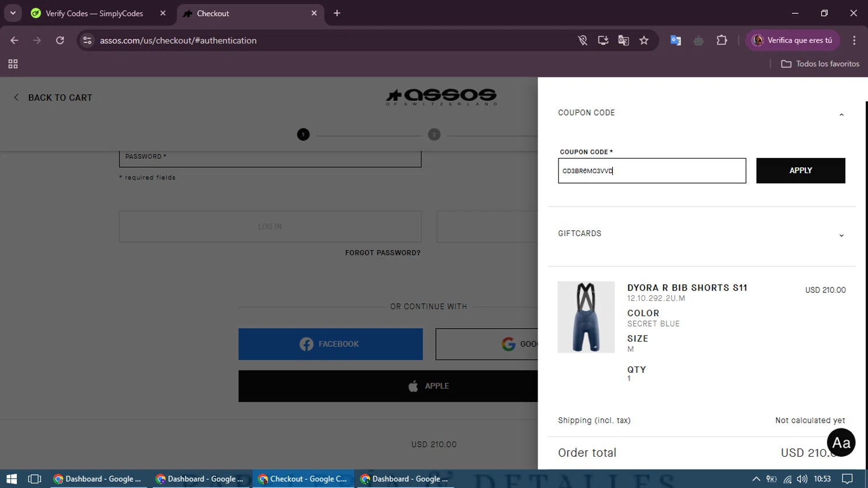Click the Secret Blue color text
Screen dimensions: 868x488
tap(653, 324)
